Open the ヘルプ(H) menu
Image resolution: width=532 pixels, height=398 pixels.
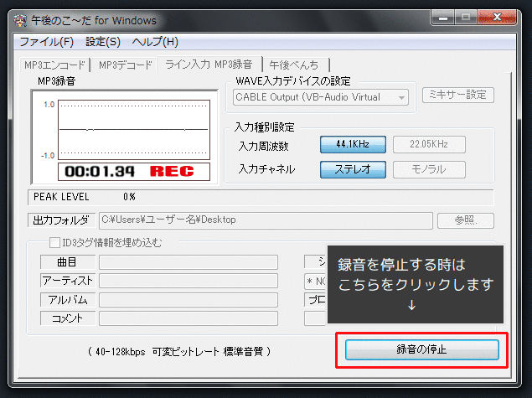[x=155, y=41]
